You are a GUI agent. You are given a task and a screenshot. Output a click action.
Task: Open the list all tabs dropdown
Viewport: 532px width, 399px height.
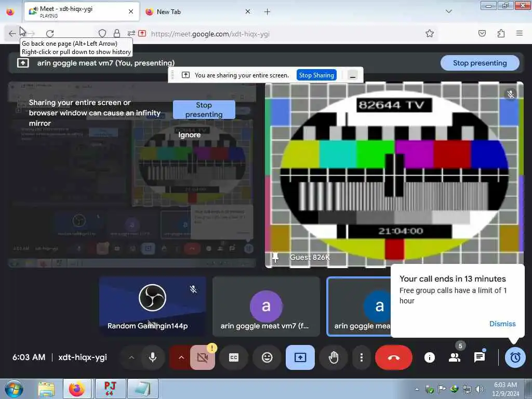click(x=449, y=11)
